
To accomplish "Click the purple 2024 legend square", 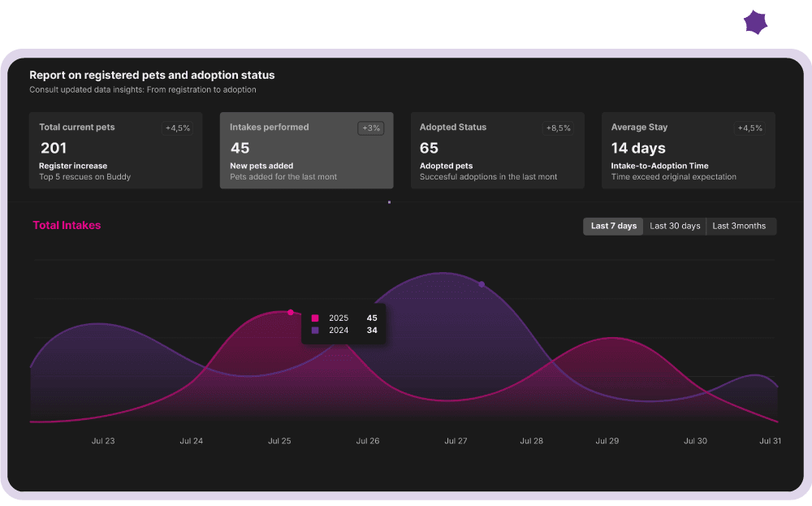I will (315, 330).
